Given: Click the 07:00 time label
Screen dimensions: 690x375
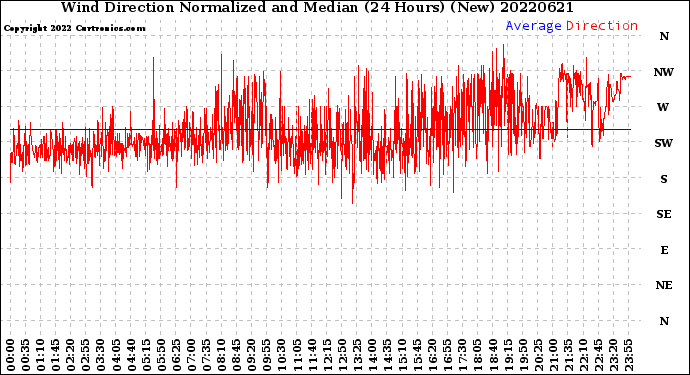Looking at the screenshot, I should pyautogui.click(x=191, y=356).
